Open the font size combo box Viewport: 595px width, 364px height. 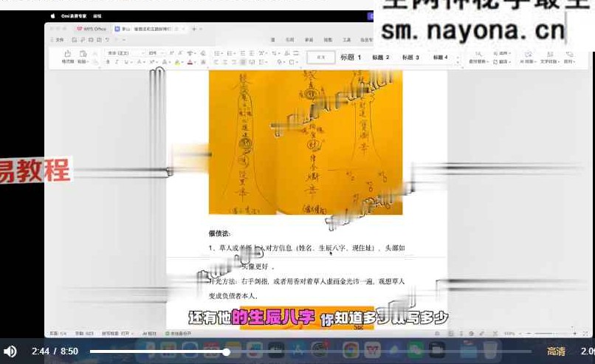156,53
